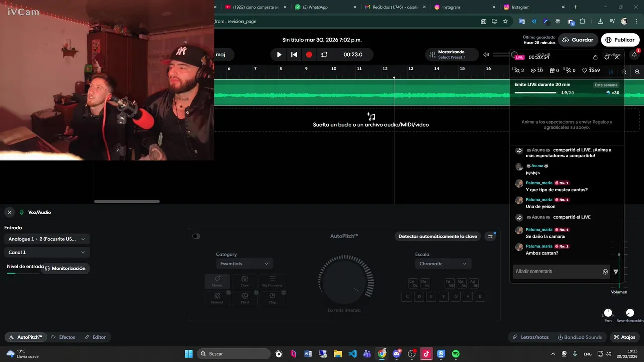This screenshot has width=644, height=362.
Task: Switch to the Efectos tab
Action: tap(63, 337)
